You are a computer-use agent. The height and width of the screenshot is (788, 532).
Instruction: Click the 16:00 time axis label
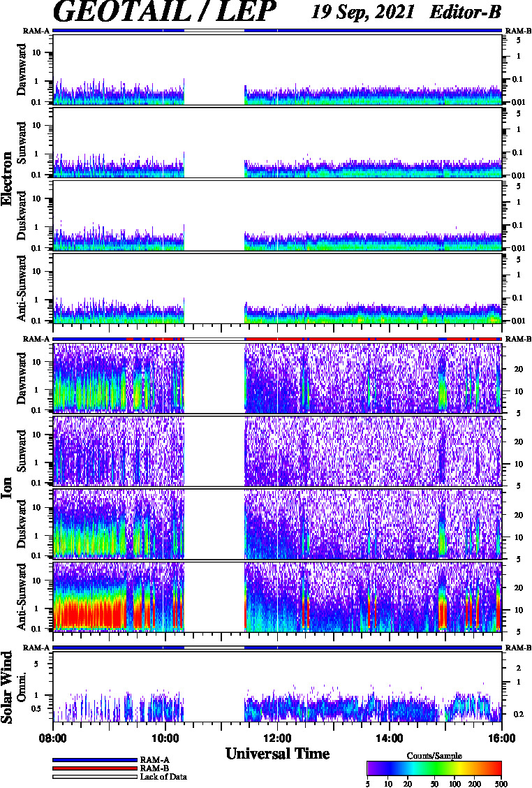point(501,738)
